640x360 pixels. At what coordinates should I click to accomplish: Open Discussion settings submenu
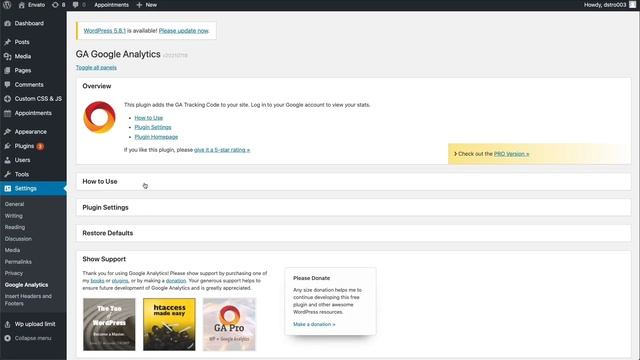(x=18, y=239)
